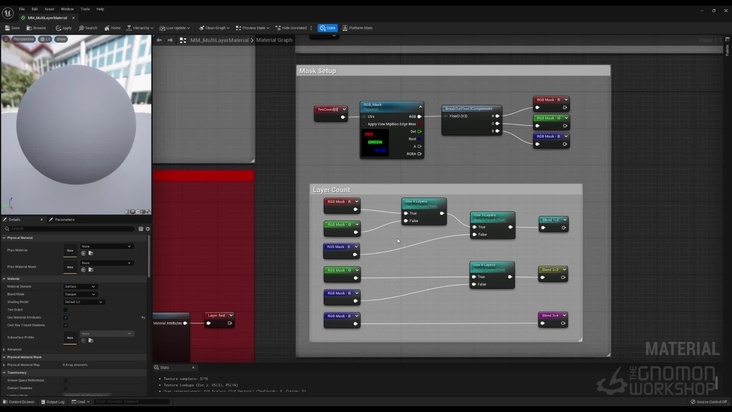Click the console command input field
This screenshot has width=732, height=412.
[x=132, y=402]
